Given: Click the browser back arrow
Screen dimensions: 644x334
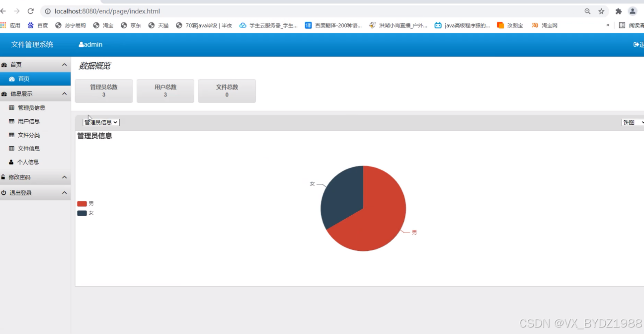Looking at the screenshot, I should pyautogui.click(x=3, y=11).
